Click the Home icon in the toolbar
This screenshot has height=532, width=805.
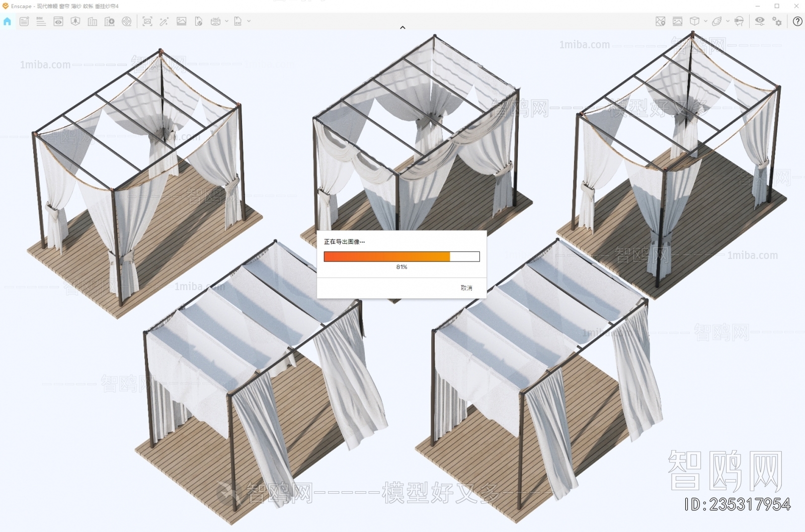click(7, 22)
